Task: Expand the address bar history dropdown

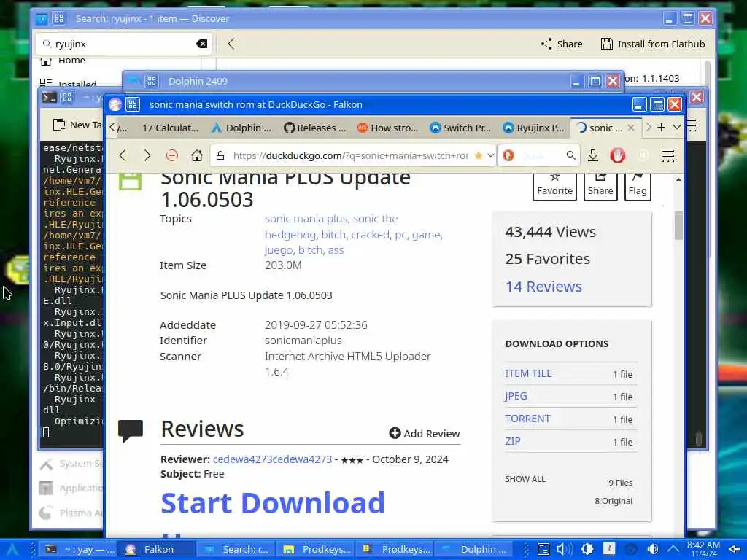Action: click(490, 155)
